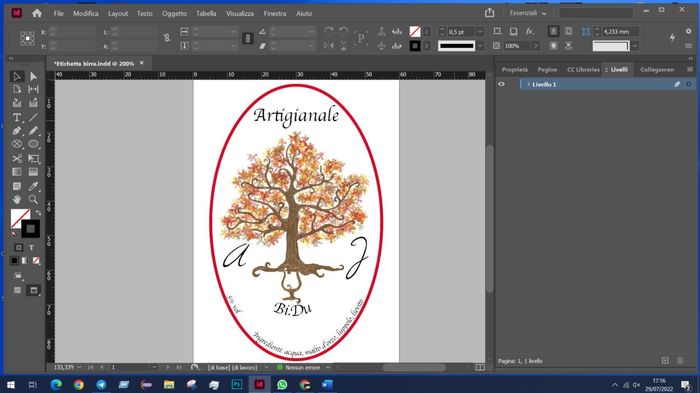Pick the Scissors tool
The width and height of the screenshot is (700, 393).
pos(17,159)
